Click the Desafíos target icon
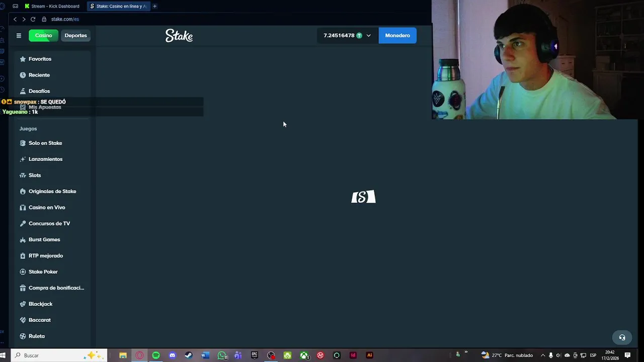 (23, 91)
